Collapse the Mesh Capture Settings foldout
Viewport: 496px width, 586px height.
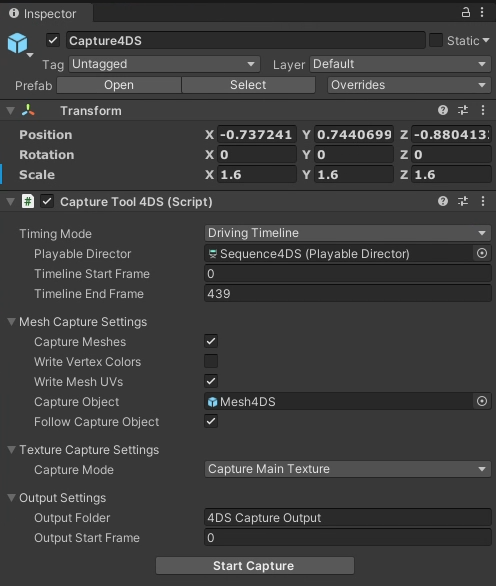pyautogui.click(x=12, y=322)
